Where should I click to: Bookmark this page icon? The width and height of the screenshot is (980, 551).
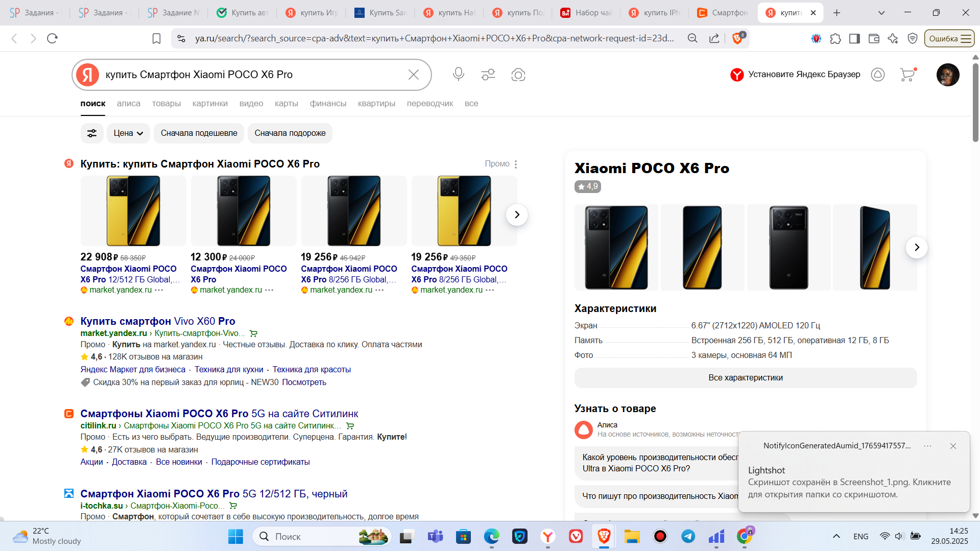[157, 38]
